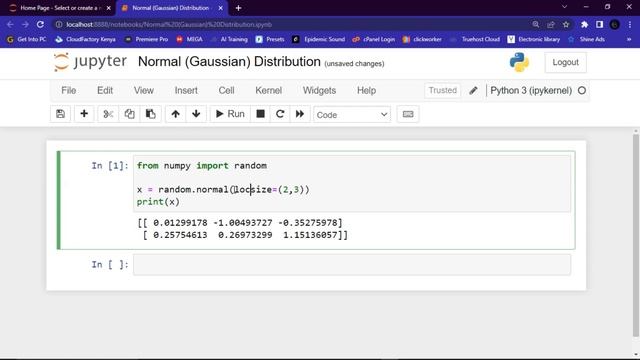Open the browser profile avatar
This screenshot has width=640, height=360.
pos(615,24)
